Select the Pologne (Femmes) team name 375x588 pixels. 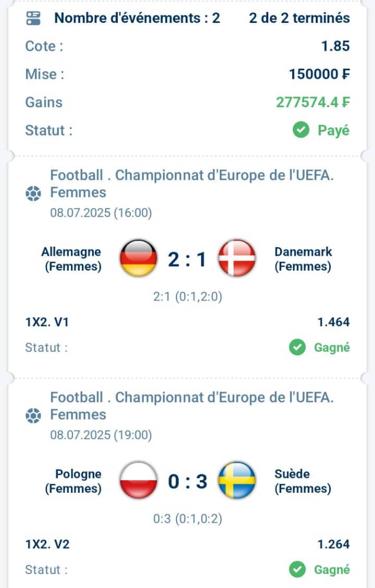point(73,481)
